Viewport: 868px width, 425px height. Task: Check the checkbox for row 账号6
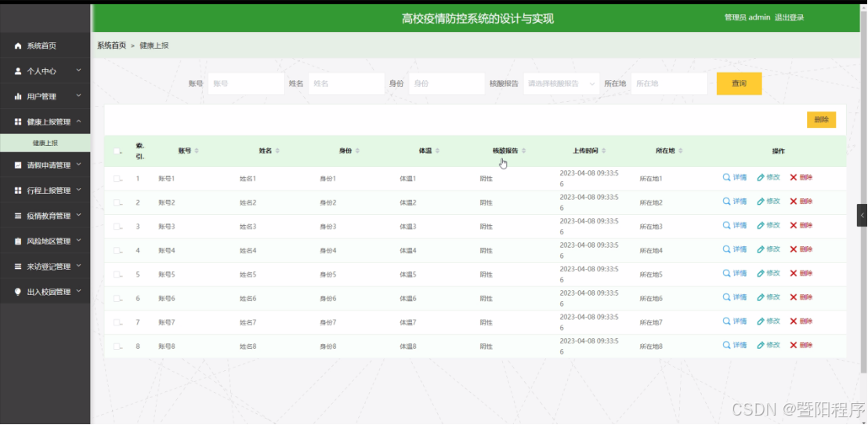117,298
